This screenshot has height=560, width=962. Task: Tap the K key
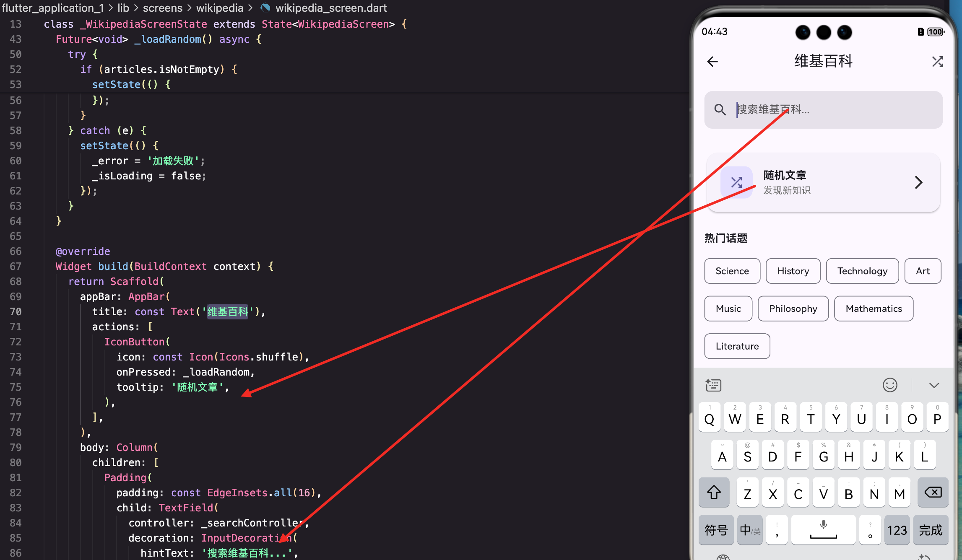[x=900, y=455]
